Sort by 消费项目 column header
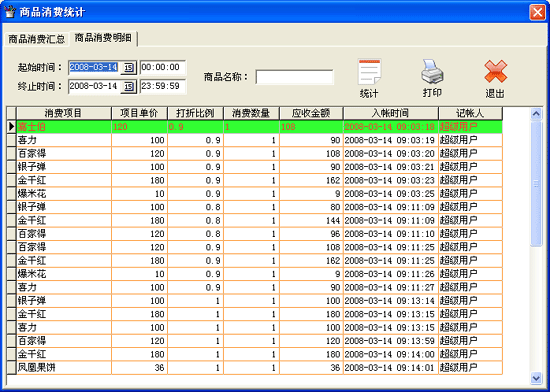 63,113
